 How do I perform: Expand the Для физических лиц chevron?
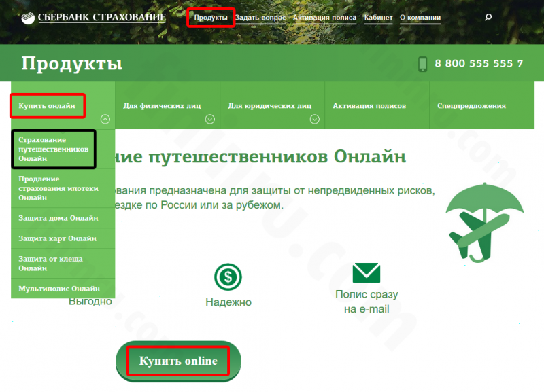point(210,119)
